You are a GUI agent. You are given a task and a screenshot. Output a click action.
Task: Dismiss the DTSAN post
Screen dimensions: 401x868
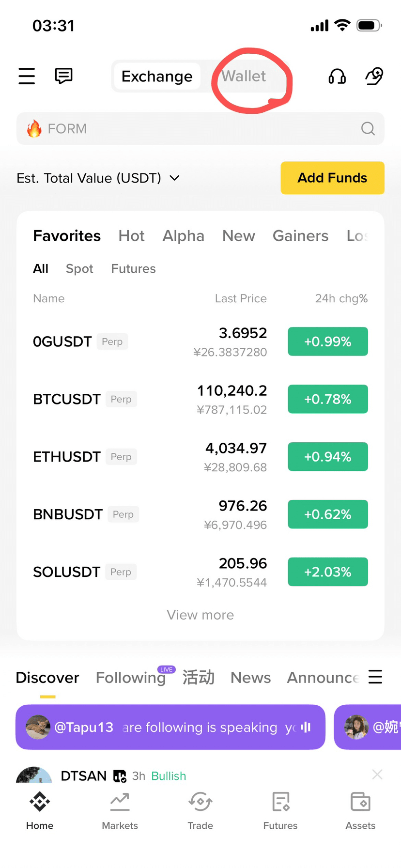point(377,775)
